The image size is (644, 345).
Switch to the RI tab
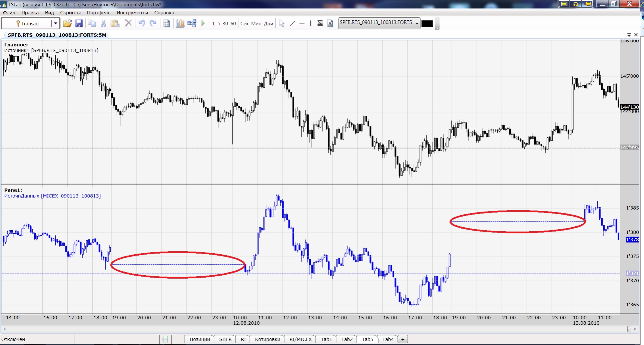pos(243,339)
